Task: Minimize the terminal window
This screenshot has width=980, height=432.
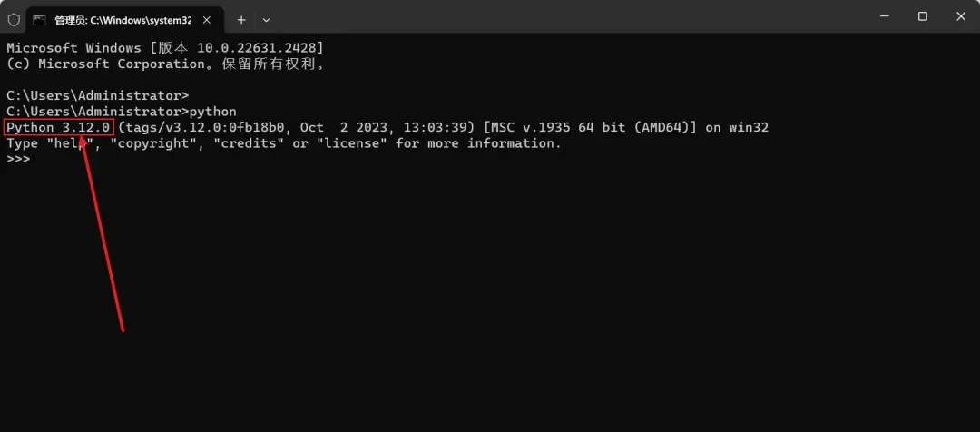Action: [x=884, y=17]
